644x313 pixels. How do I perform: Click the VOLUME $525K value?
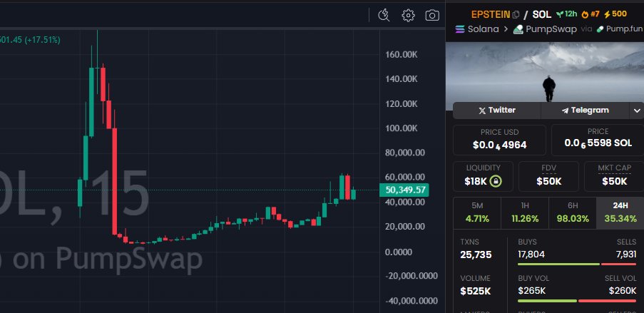coord(475,291)
